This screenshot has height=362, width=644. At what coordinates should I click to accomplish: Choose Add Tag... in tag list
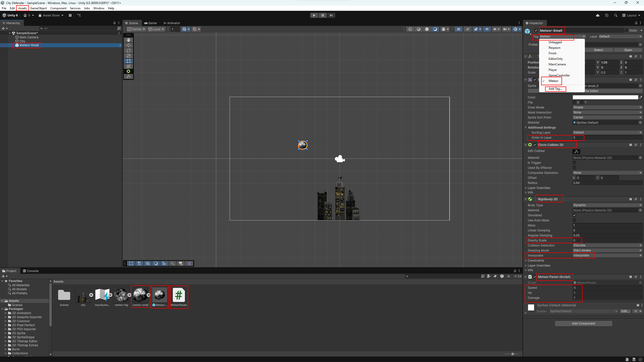[x=555, y=89]
